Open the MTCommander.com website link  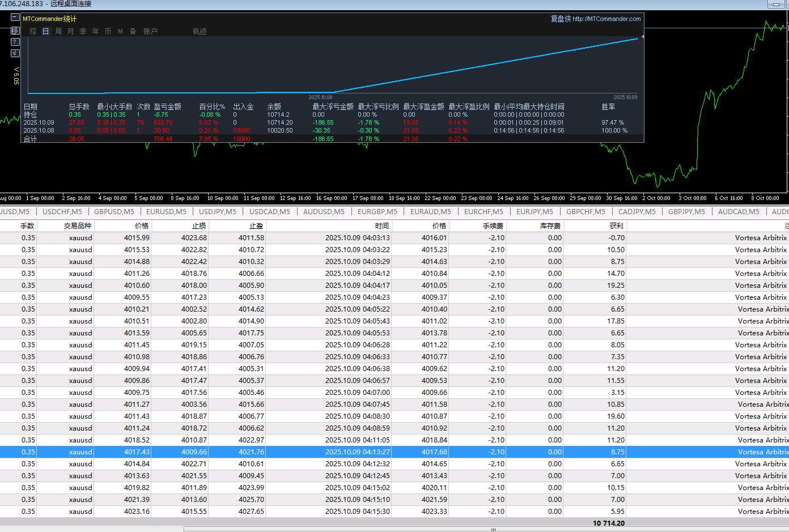coord(606,19)
